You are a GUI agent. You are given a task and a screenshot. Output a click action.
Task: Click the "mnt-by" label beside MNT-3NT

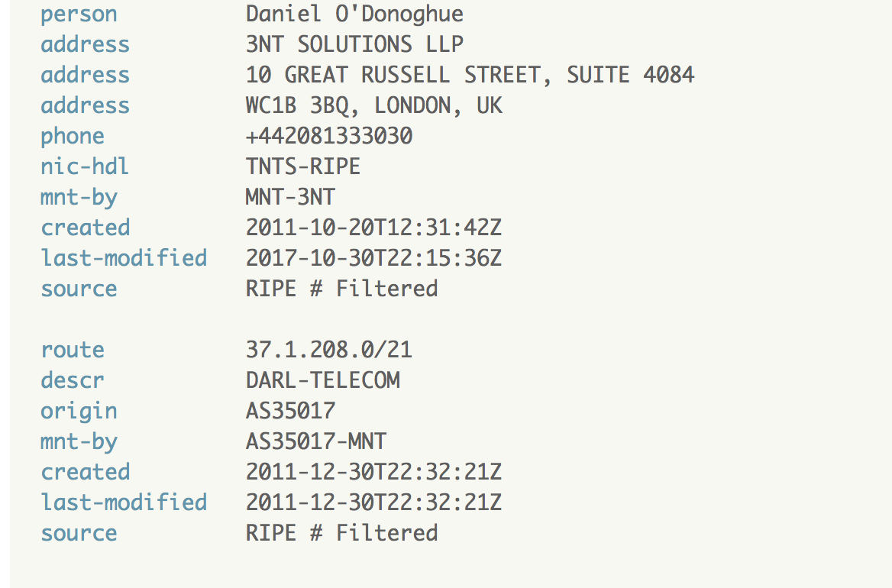tap(79, 197)
